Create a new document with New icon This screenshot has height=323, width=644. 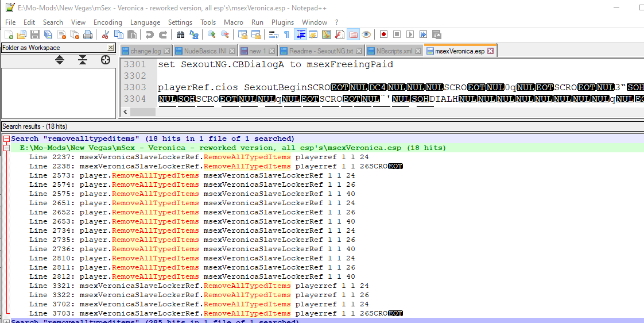pyautogui.click(x=9, y=34)
